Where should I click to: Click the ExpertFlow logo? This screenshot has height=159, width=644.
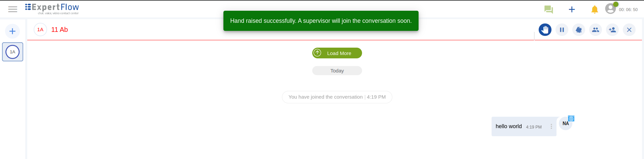pyautogui.click(x=52, y=9)
